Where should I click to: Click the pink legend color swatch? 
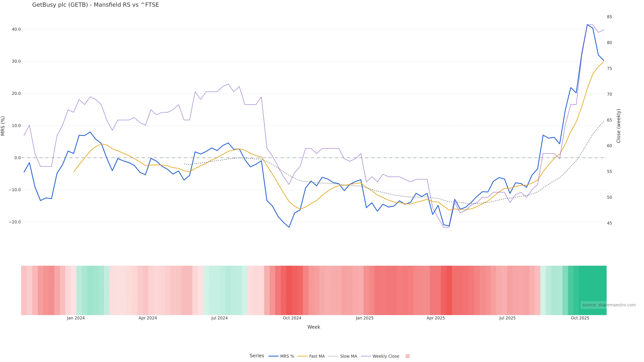408,356
